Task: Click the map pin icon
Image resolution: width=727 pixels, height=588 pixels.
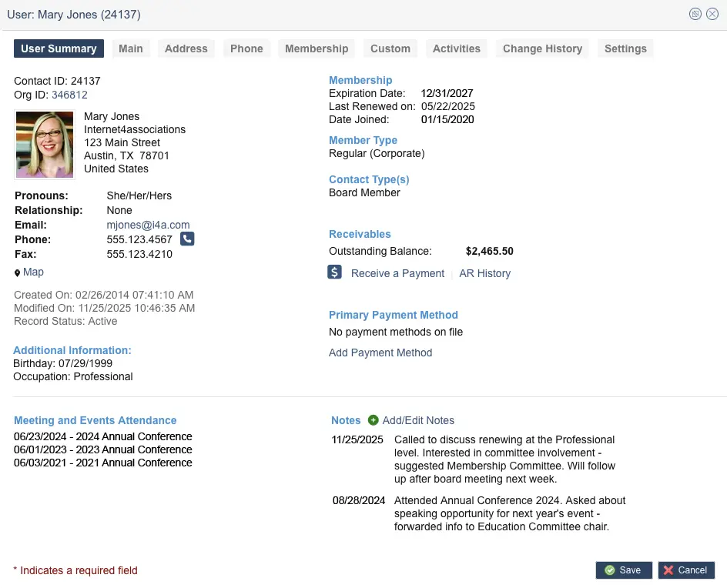Action: tap(17, 273)
